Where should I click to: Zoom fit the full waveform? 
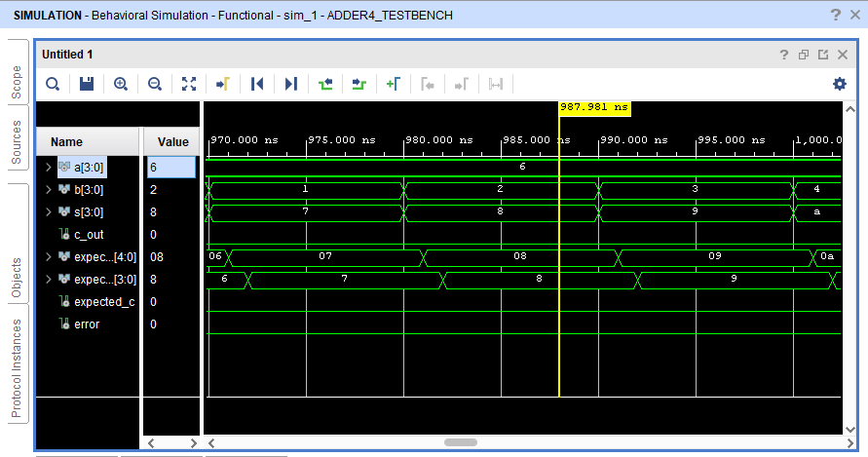pos(189,84)
